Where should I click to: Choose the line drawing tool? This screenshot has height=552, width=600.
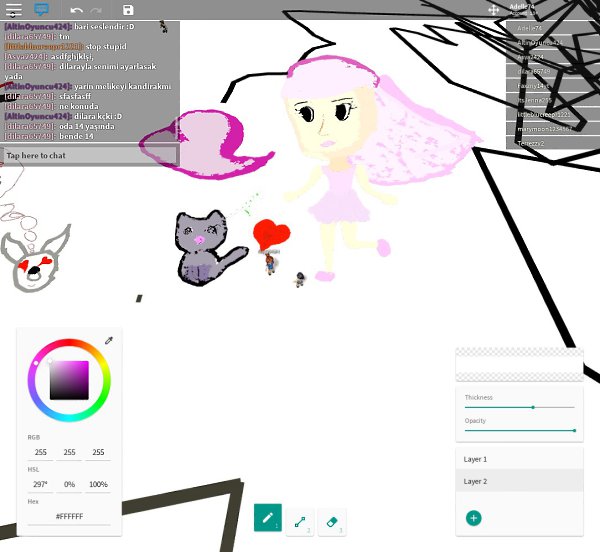click(299, 520)
